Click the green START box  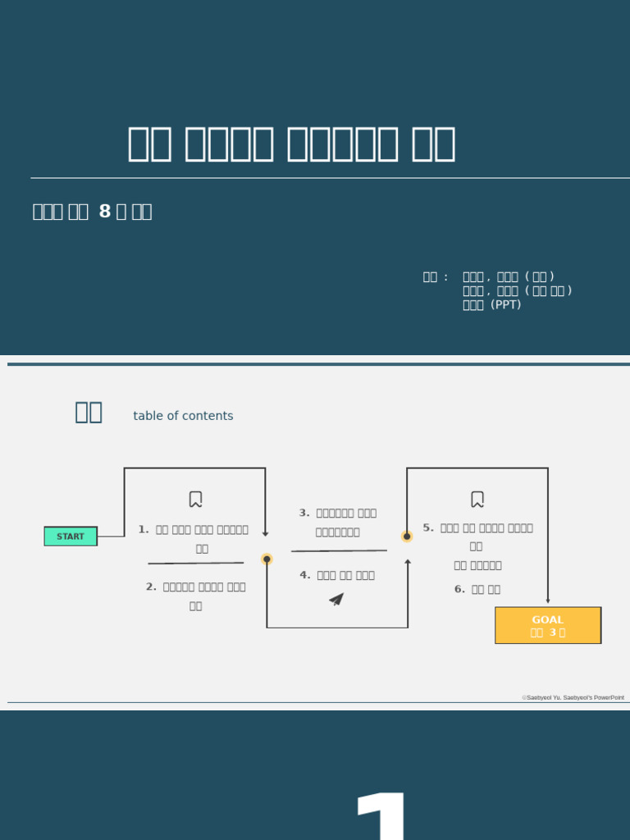coord(71,536)
